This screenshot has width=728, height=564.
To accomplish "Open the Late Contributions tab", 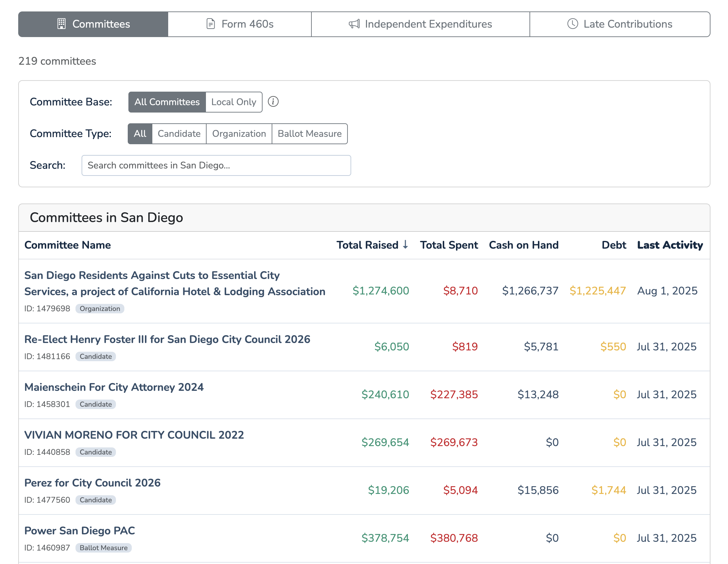I will pyautogui.click(x=620, y=24).
